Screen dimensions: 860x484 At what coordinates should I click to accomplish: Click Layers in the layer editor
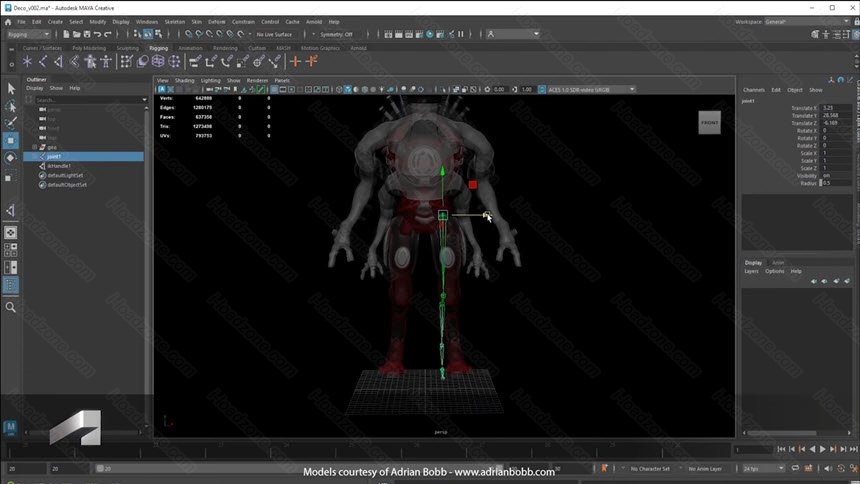tap(751, 272)
